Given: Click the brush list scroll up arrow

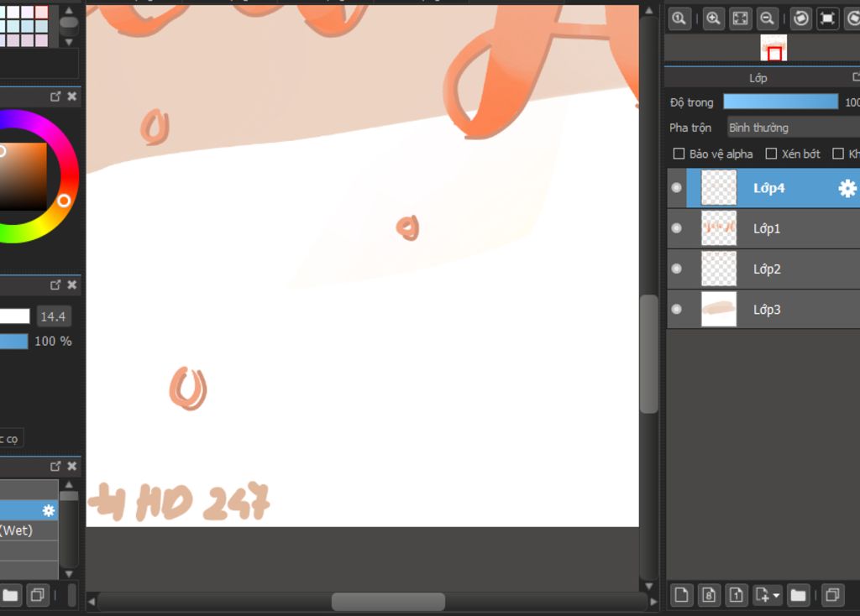Looking at the screenshot, I should tap(69, 484).
